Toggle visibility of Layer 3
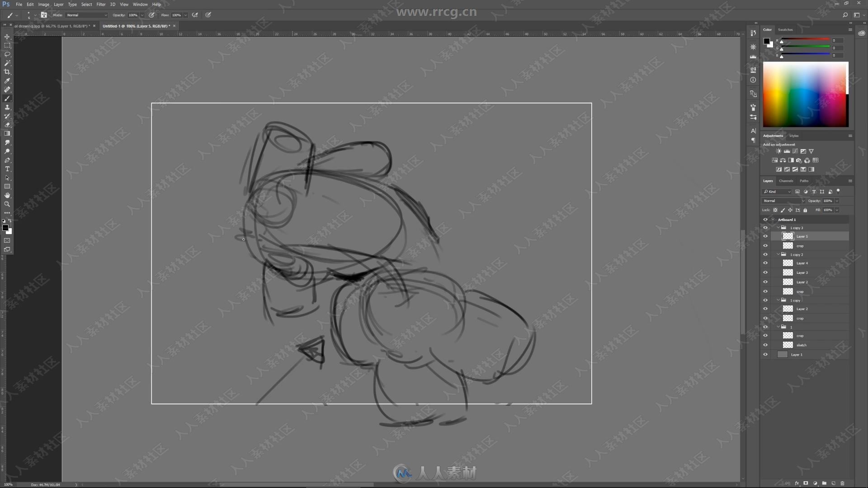This screenshot has height=488, width=868. pos(765,272)
